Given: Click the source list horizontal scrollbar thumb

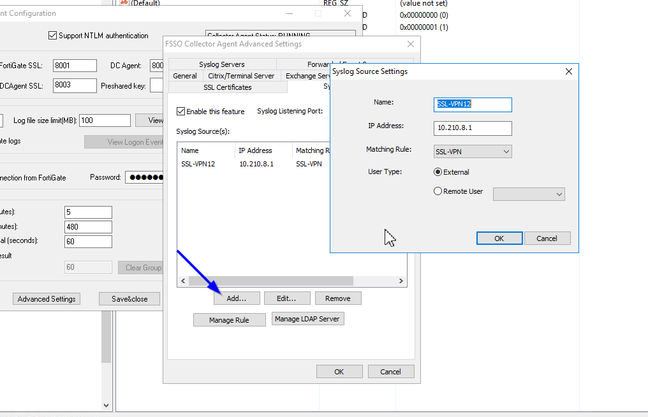Looking at the screenshot, I should click(271, 281).
